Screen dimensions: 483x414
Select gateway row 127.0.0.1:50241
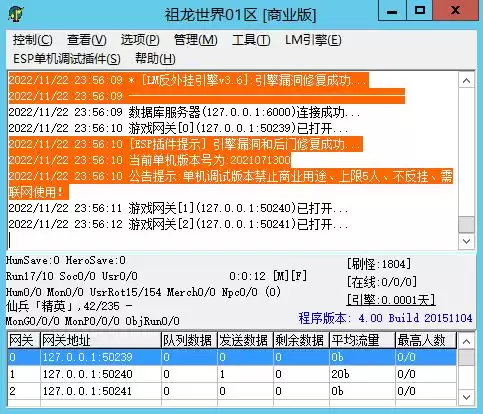[232, 391]
